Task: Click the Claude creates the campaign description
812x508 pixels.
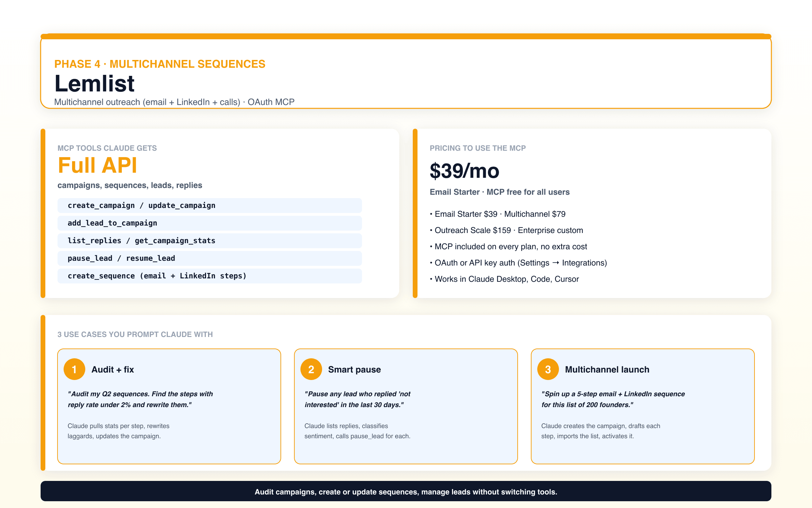Action: coord(601,431)
